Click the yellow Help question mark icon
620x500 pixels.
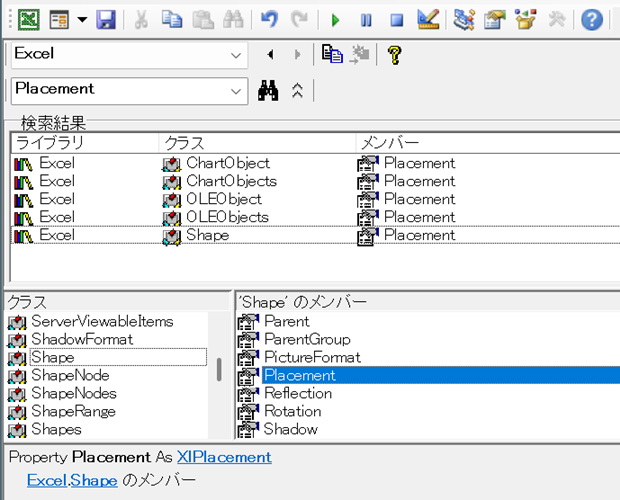click(395, 55)
